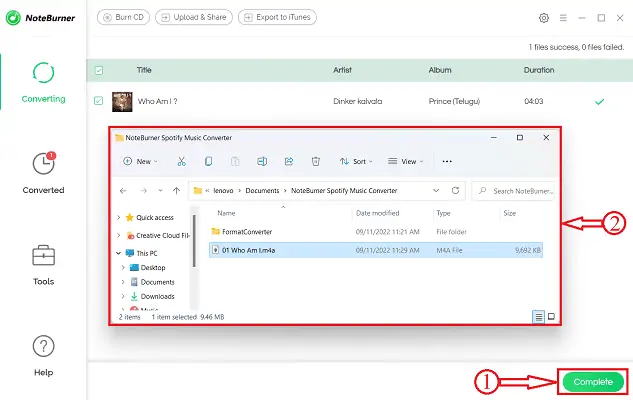The height and width of the screenshot is (400, 633).
Task: Select the '01 Who Am I.m4a' file
Action: tap(376, 250)
